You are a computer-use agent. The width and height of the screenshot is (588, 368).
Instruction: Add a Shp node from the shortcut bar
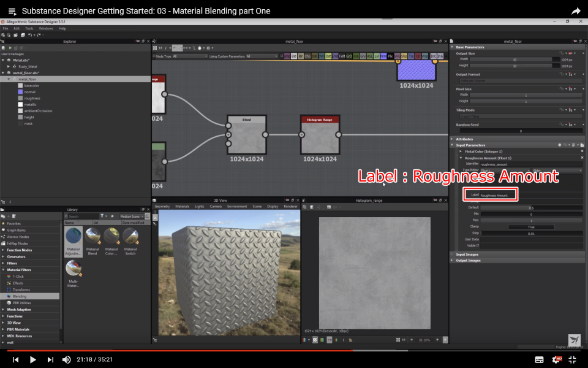[x=404, y=56]
